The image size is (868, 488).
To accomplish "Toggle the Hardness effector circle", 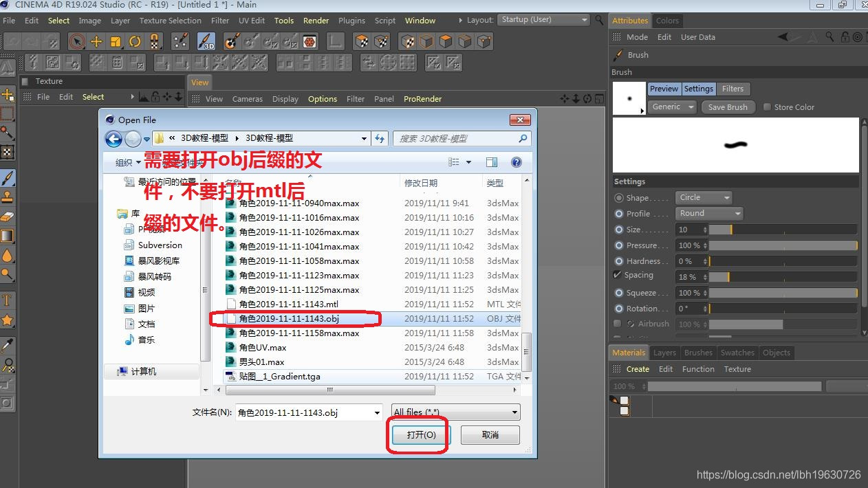I will [619, 261].
